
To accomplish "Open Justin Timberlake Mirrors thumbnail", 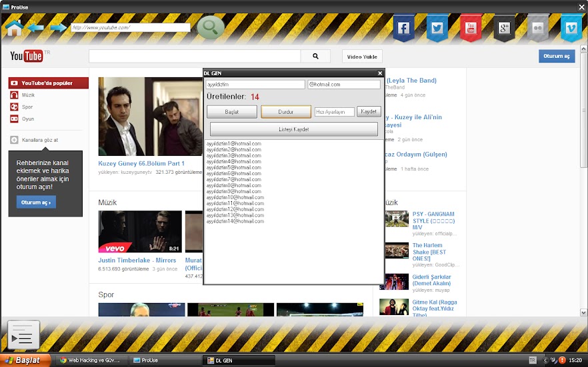I will pyautogui.click(x=140, y=231).
